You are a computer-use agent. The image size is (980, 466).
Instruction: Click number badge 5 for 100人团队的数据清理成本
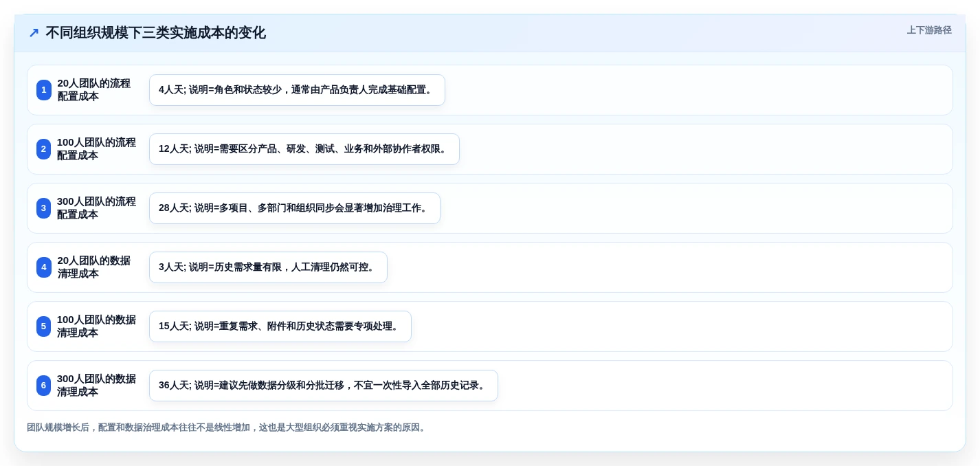44,326
